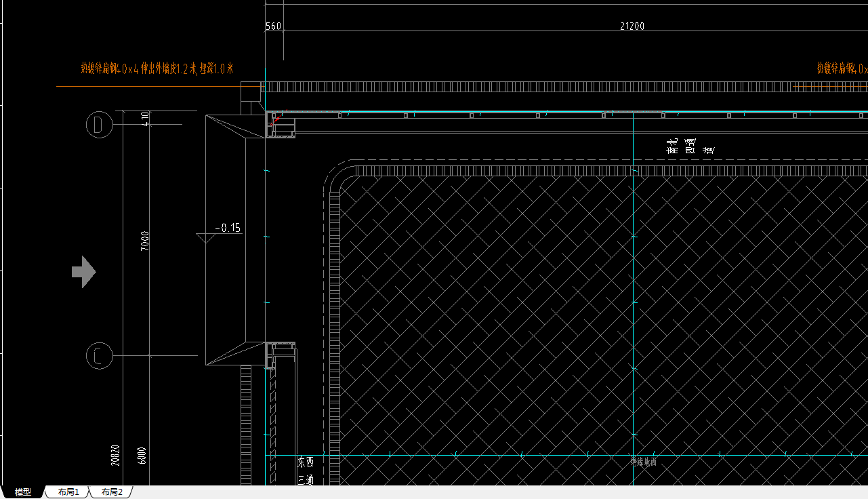This screenshot has height=499, width=868.
Task: Open the 布局1 layout tab
Action: pos(68,492)
